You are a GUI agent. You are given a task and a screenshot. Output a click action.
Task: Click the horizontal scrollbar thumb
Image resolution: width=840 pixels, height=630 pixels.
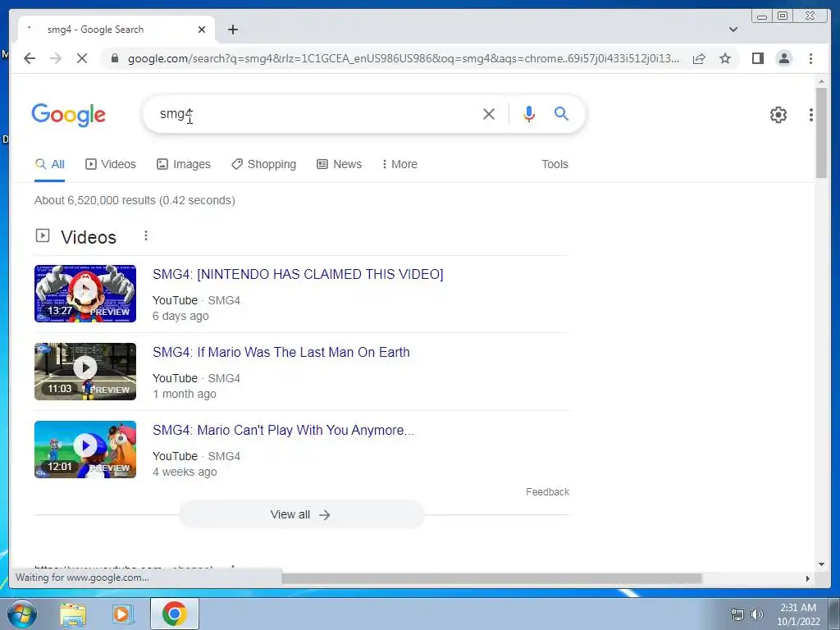click(x=492, y=578)
